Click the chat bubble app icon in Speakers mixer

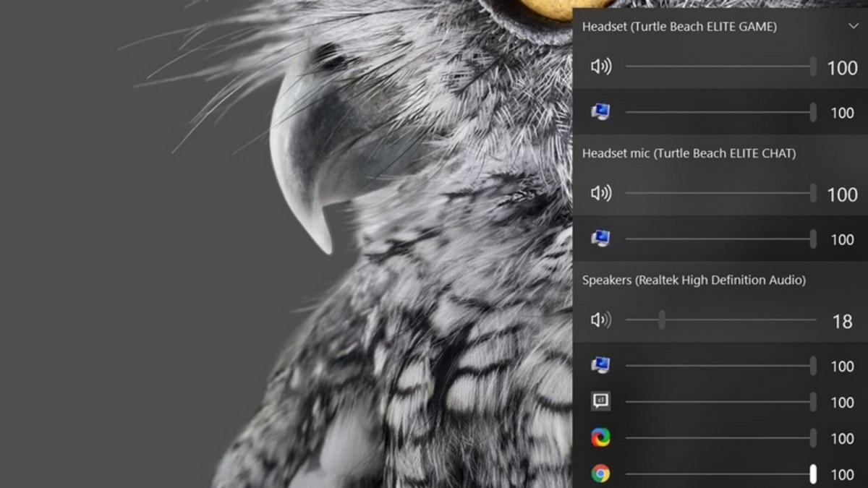pyautogui.click(x=601, y=401)
